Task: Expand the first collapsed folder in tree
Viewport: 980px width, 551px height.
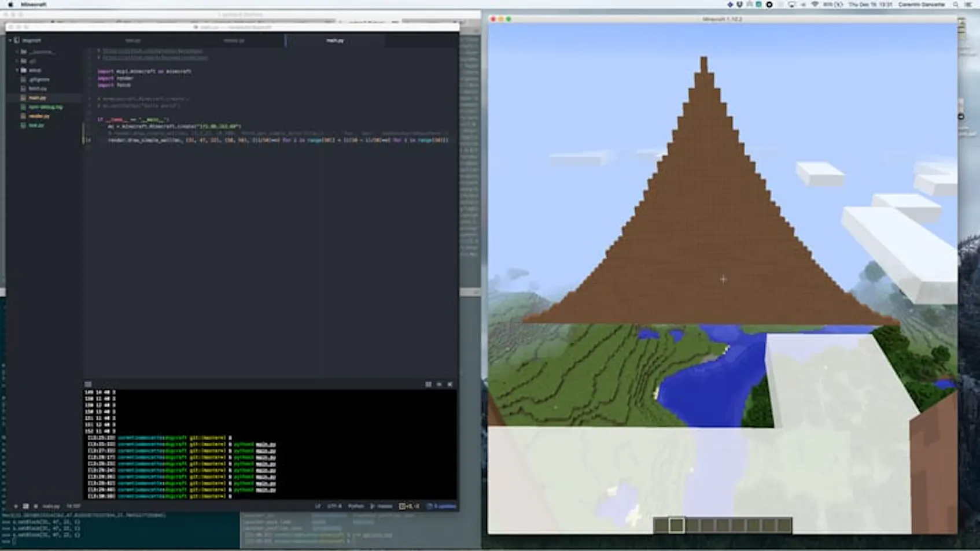Action: point(17,51)
